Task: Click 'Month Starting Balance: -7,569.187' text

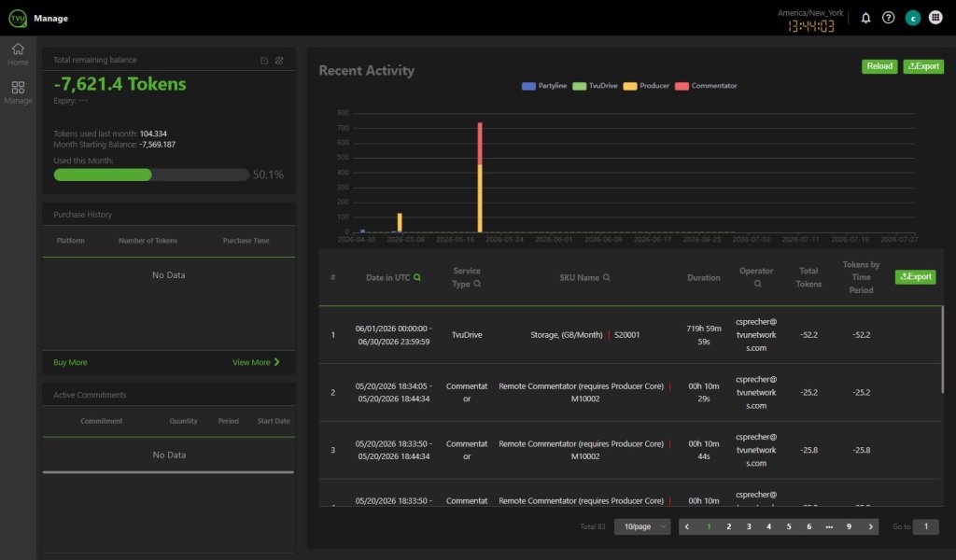Action: (114, 145)
